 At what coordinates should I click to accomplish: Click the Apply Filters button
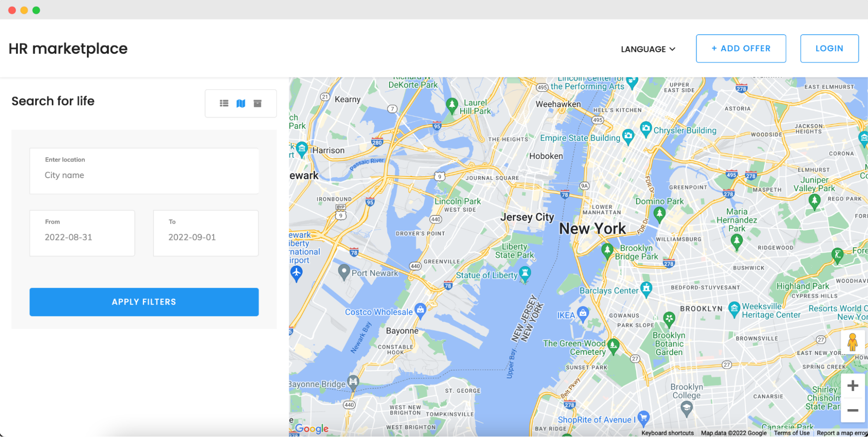pos(144,302)
